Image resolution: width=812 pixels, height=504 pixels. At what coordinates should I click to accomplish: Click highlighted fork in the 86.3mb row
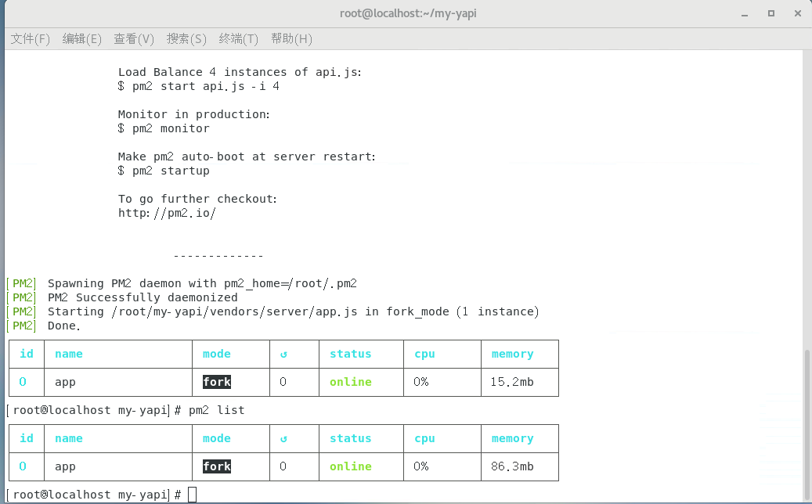point(217,466)
